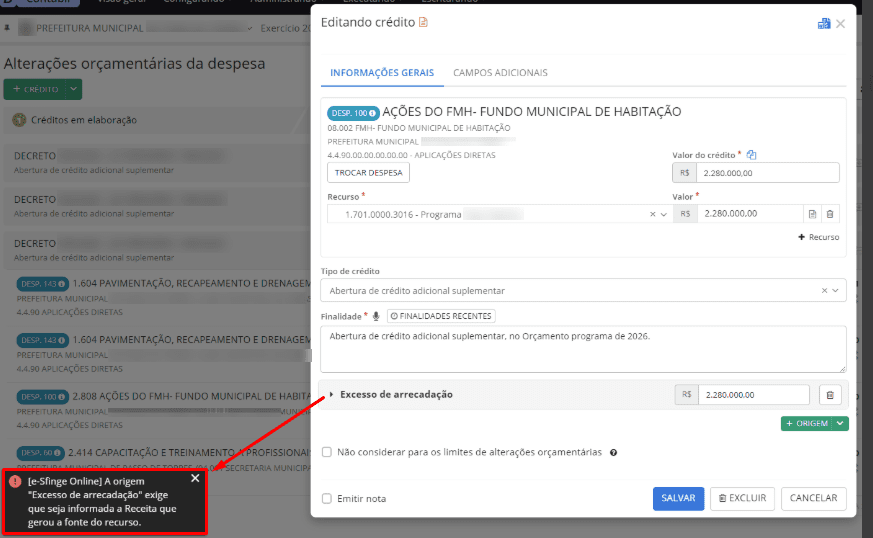Click copy icon next to Valor do crédito
Screen dimensions: 873x538
coord(751,155)
